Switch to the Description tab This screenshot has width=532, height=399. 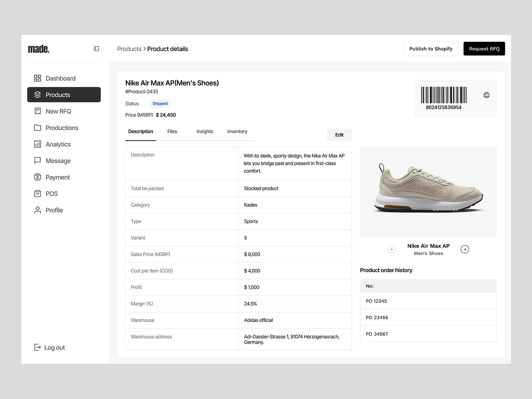tap(141, 132)
